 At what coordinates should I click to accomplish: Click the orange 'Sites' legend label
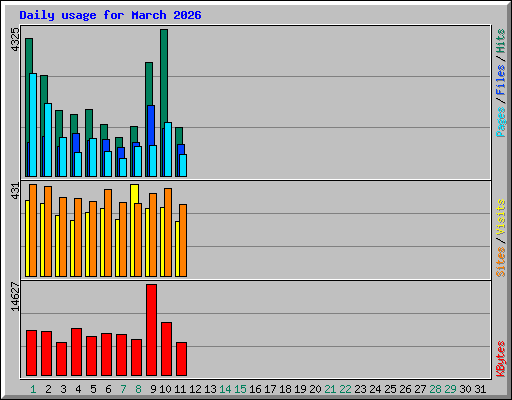coord(501,262)
